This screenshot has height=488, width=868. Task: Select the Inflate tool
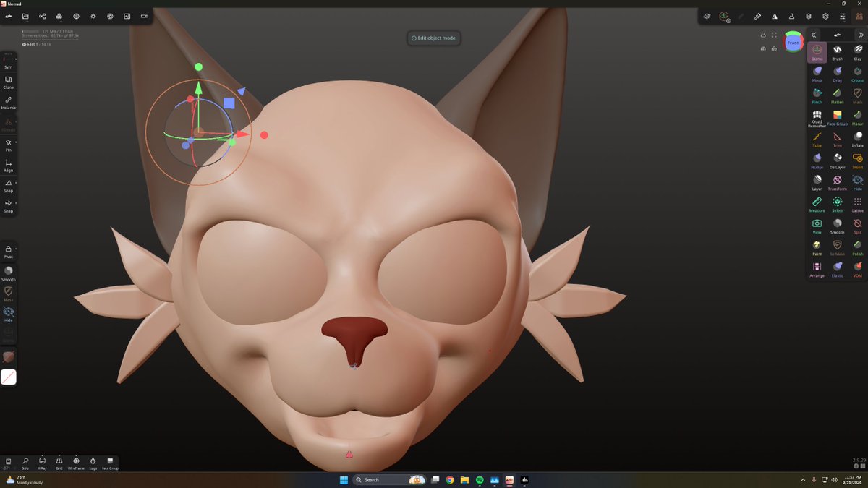(857, 139)
